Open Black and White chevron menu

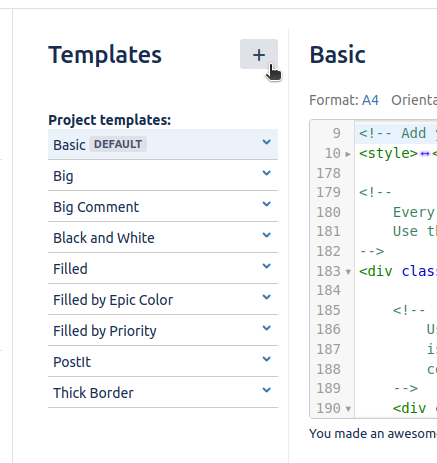(x=266, y=235)
